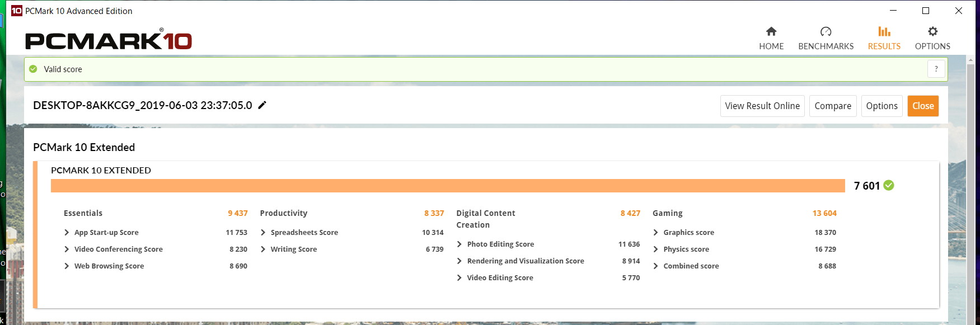Click the PCMark 10 title bar app icon
This screenshot has width=980, height=325.
tap(17, 11)
